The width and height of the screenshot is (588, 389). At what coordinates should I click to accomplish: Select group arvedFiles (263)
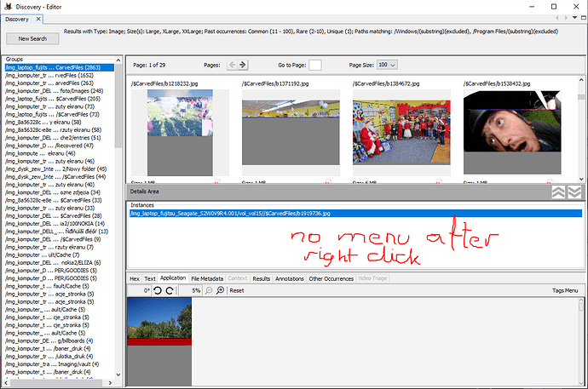(60, 83)
